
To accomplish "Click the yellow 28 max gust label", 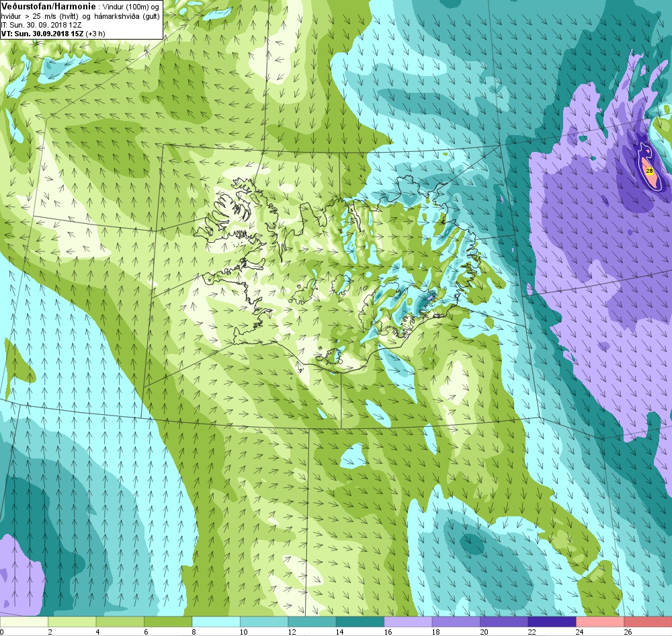I will coord(649,171).
